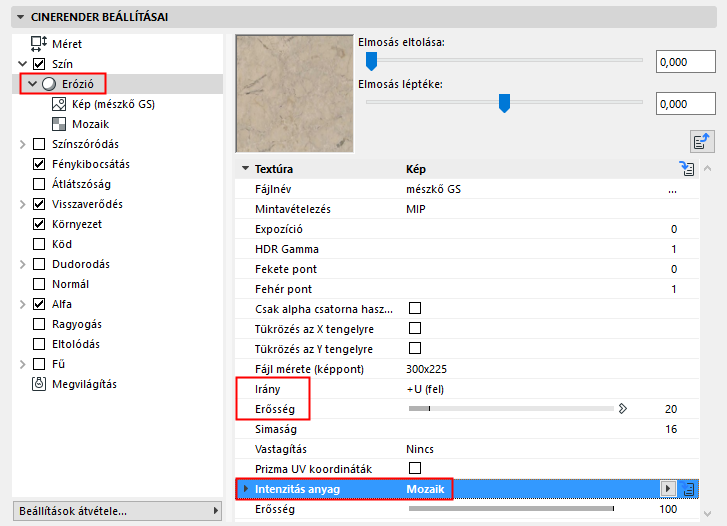Click the property list scroll-down arrow

click(x=707, y=513)
